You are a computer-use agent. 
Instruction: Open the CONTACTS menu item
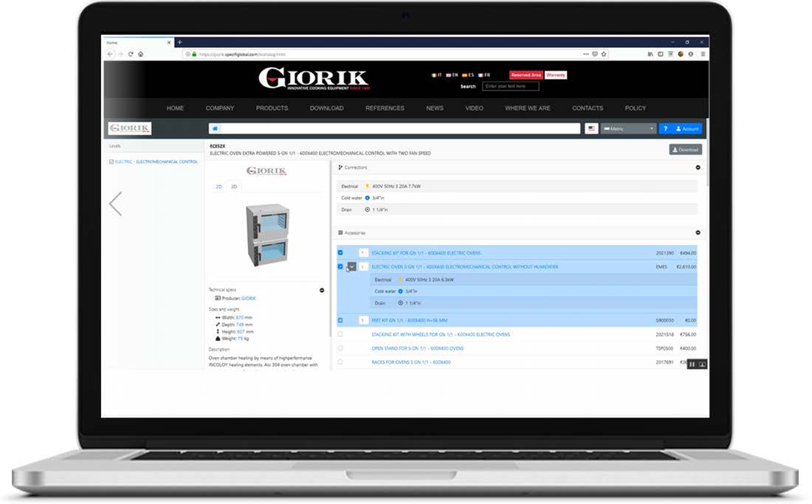pos(588,108)
